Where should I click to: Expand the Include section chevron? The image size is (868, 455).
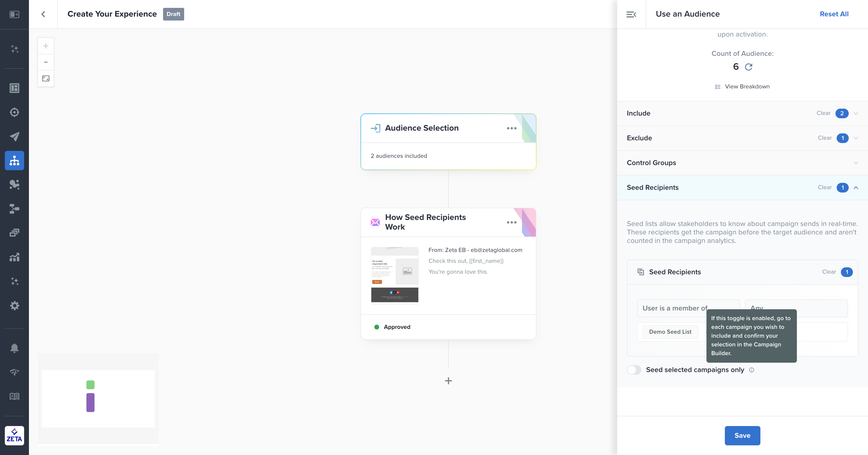click(x=856, y=113)
